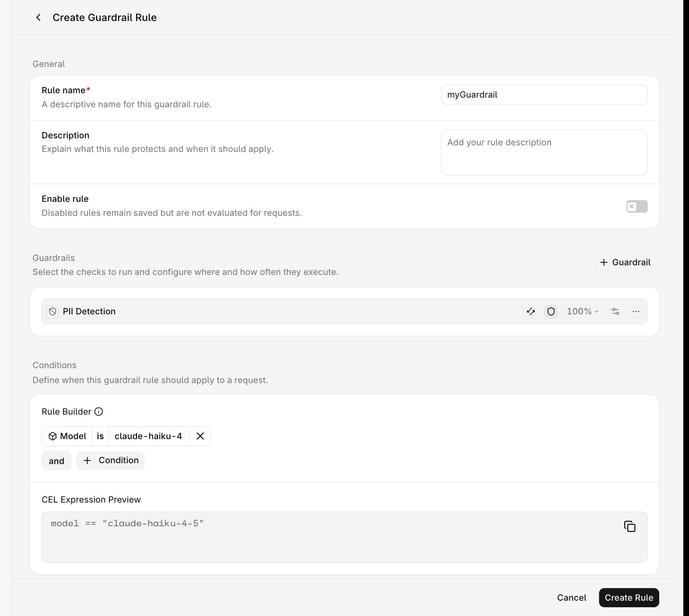
Task: Open the 100% sampling dropdown
Action: click(x=583, y=312)
